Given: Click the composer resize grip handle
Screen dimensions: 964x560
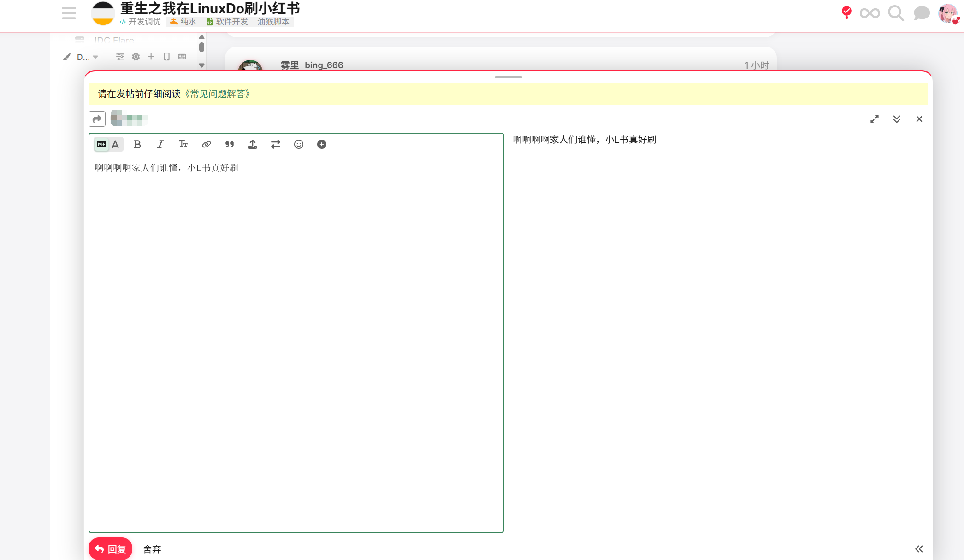Looking at the screenshot, I should (508, 77).
